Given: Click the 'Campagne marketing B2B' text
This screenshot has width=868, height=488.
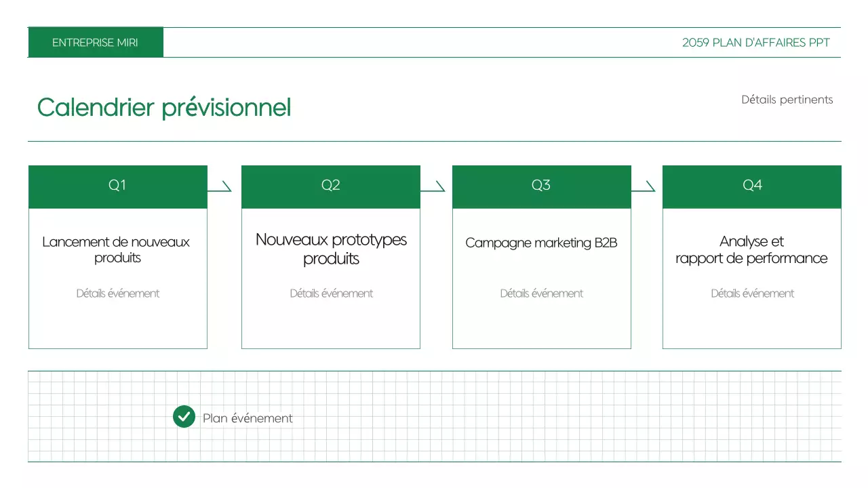Looking at the screenshot, I should [x=541, y=243].
